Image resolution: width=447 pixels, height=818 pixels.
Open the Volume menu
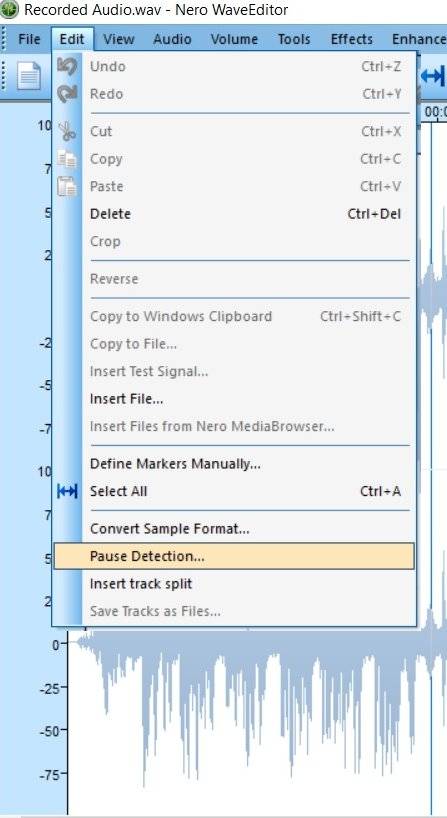234,39
